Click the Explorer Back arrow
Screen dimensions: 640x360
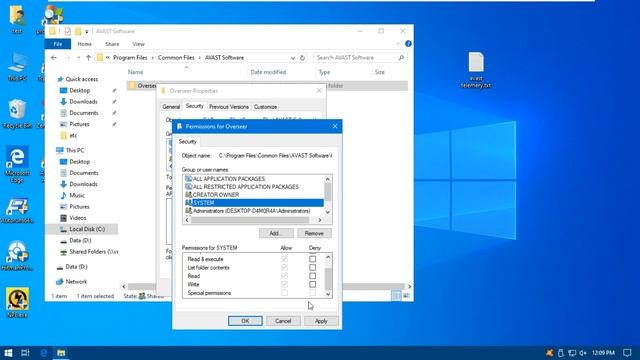(x=53, y=58)
